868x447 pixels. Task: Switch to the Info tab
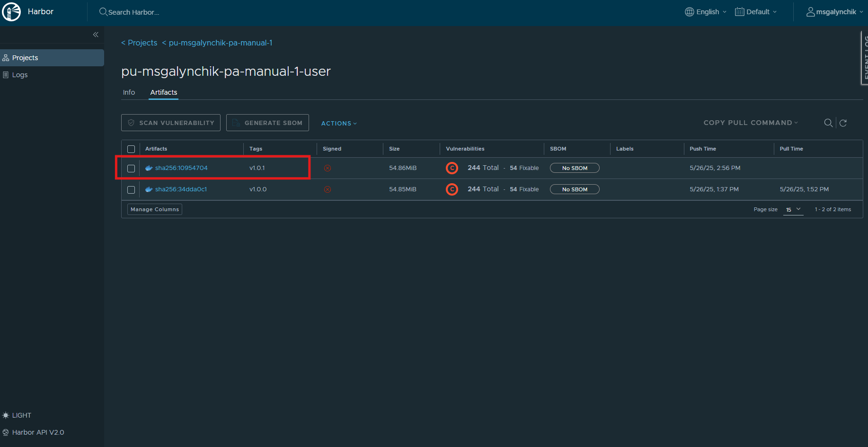tap(129, 92)
